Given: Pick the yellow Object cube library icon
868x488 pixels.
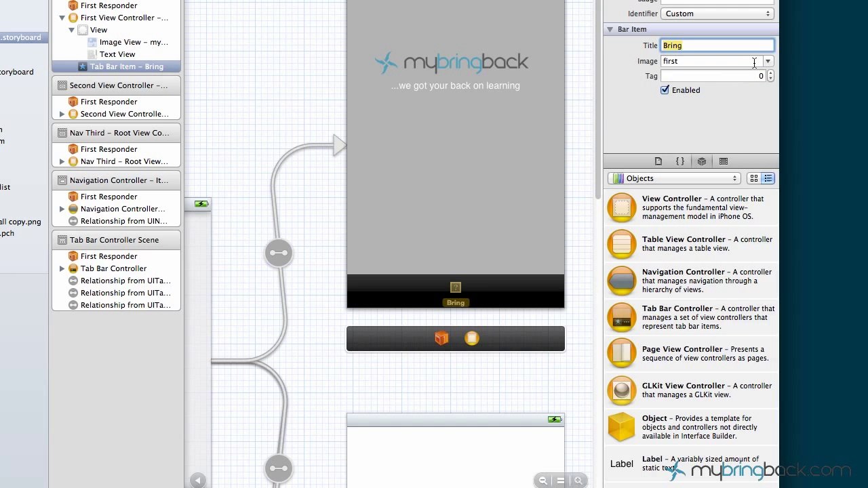Looking at the screenshot, I should [622, 427].
